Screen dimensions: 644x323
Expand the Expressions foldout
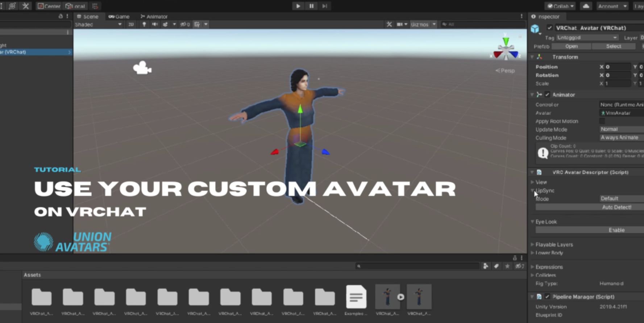(x=532, y=267)
